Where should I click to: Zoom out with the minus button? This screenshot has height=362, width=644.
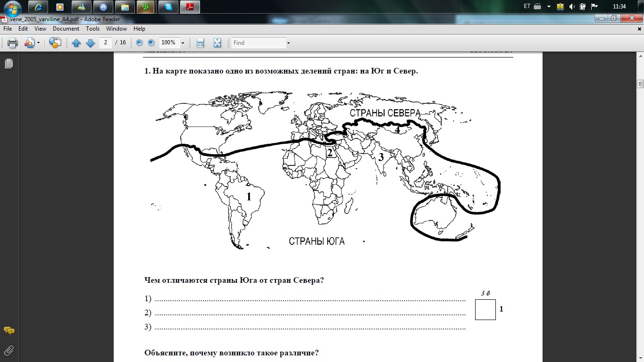tap(139, 42)
